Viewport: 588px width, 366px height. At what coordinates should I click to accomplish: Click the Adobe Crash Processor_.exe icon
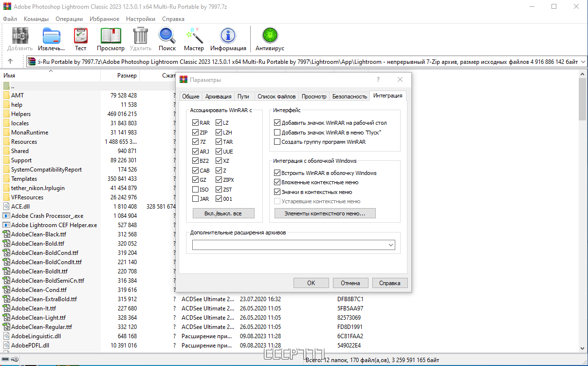6,215
